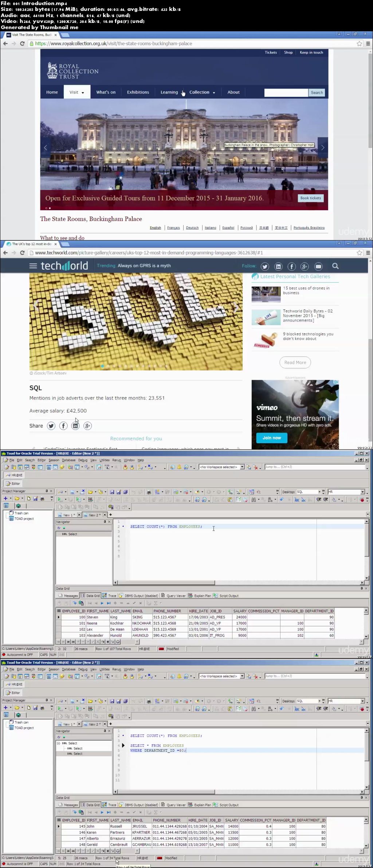373x868 pixels.
Task: Click the printer icon in the upper Toad editor toolbar
Action: pyautogui.click(x=149, y=492)
